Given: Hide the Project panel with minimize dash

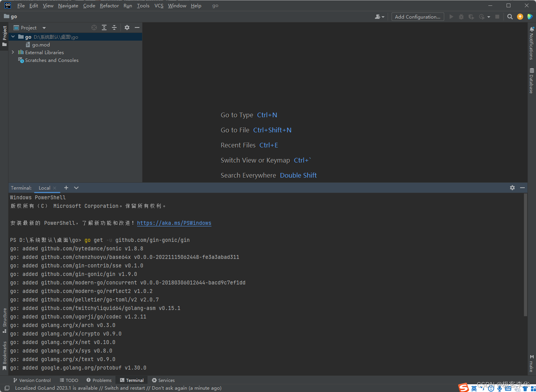Looking at the screenshot, I should (x=137, y=27).
